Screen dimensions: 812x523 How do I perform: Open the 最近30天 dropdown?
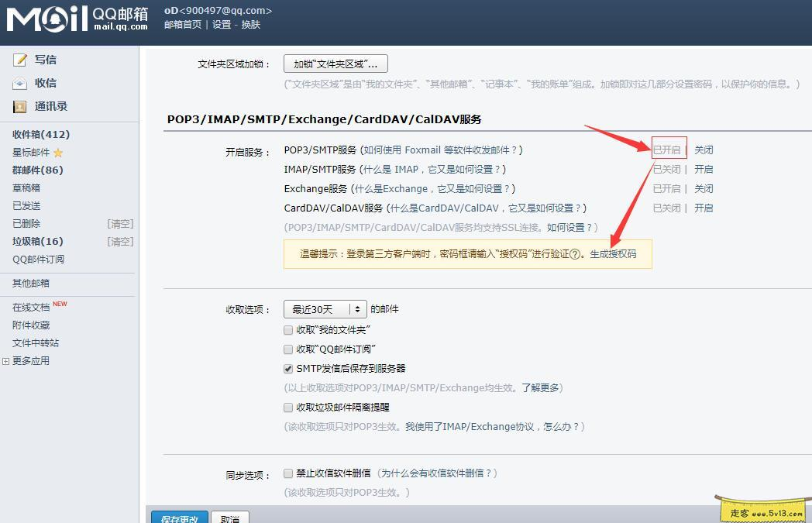[x=325, y=308]
